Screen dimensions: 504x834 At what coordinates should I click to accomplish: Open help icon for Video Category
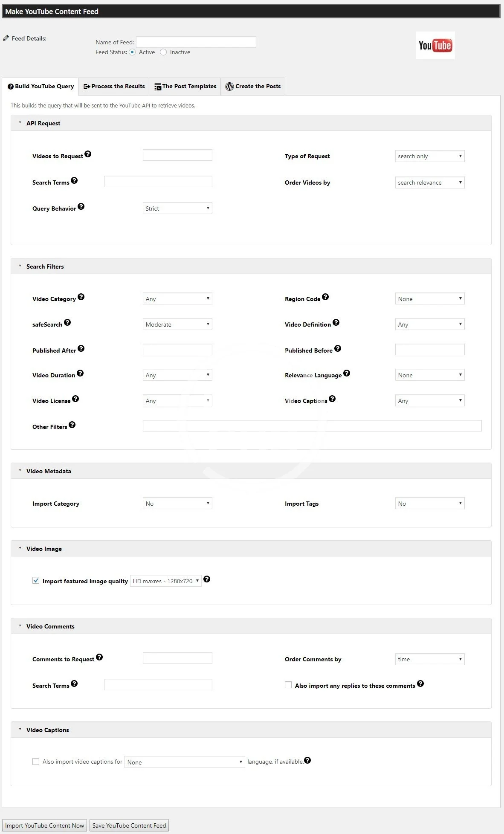(81, 297)
